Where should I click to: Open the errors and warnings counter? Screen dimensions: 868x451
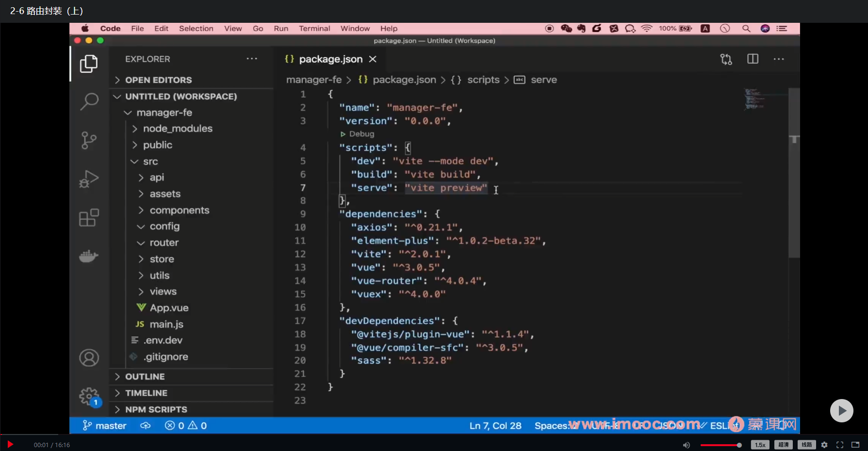(x=186, y=426)
